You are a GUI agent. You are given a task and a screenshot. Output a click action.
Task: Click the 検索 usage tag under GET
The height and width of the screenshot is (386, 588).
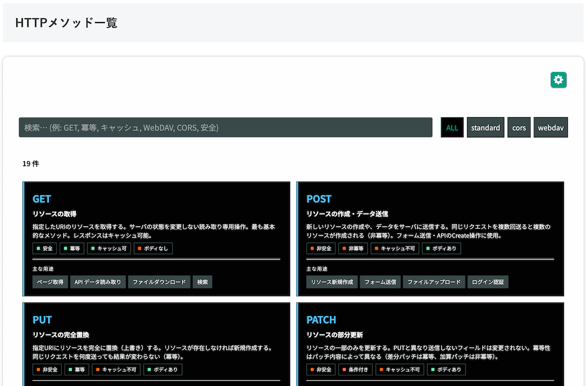tap(202, 282)
